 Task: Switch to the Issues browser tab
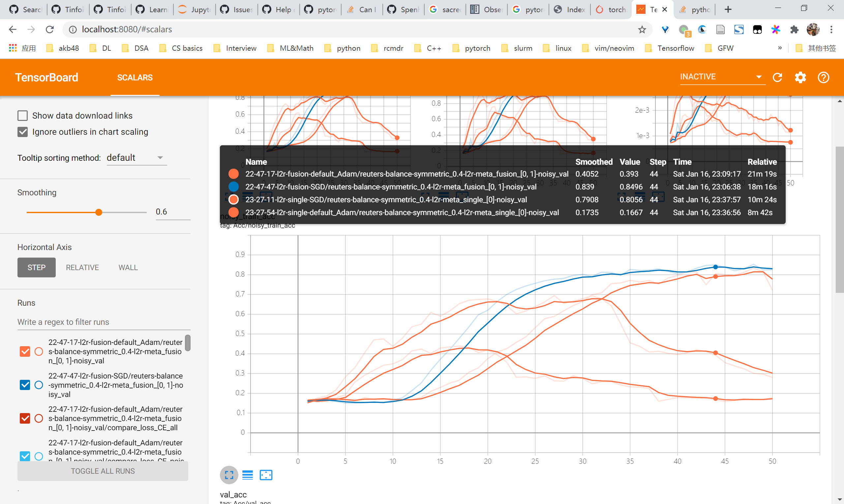tap(237, 10)
